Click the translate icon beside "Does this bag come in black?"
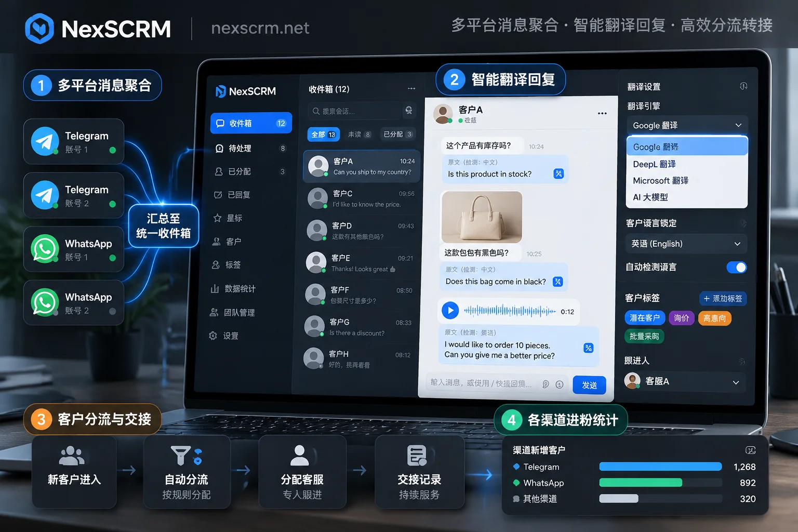Image resolution: width=798 pixels, height=532 pixels. [557, 282]
